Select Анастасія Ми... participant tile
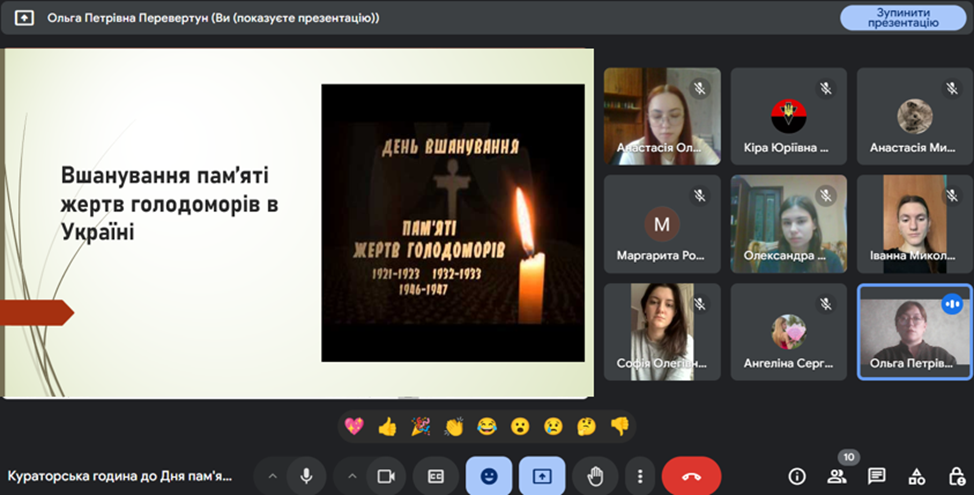 (x=914, y=116)
